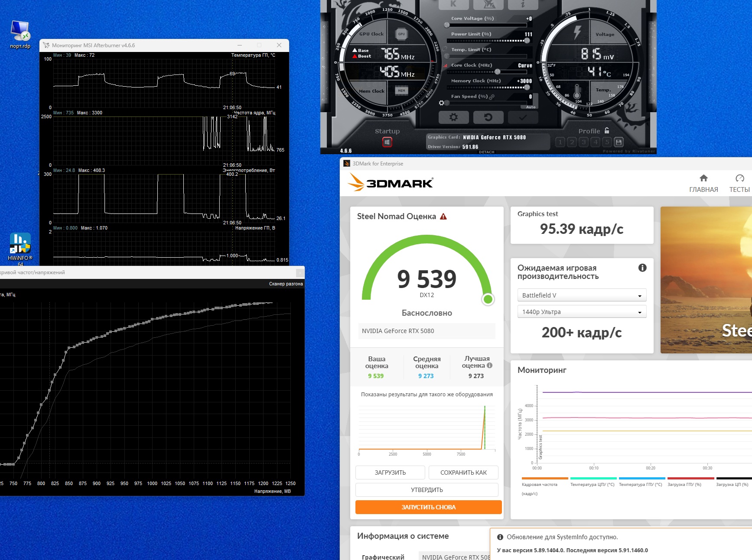Toggle the Profile lock icon
The width and height of the screenshot is (752, 560).
[x=607, y=130]
